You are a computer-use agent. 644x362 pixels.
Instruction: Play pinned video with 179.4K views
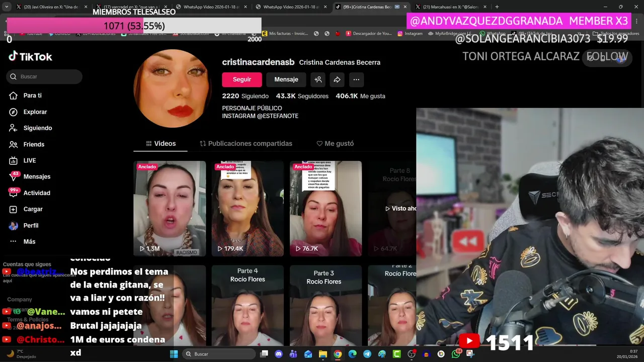click(x=248, y=209)
